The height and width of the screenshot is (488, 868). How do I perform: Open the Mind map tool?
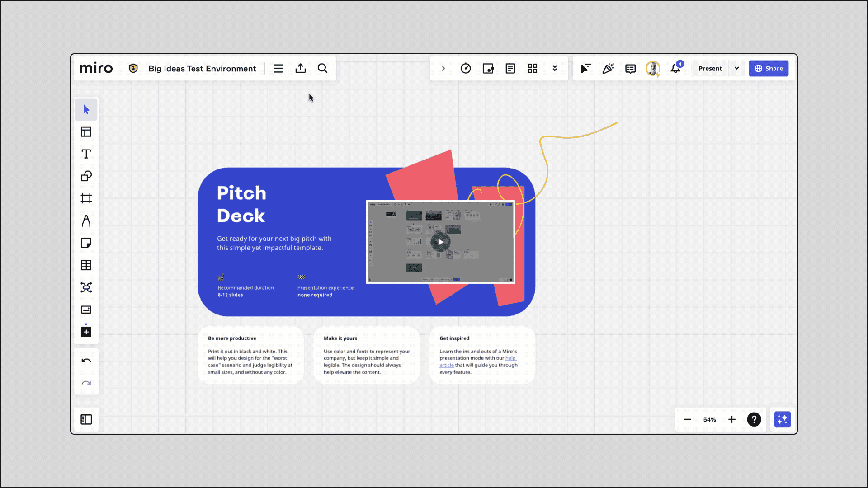coord(86,287)
